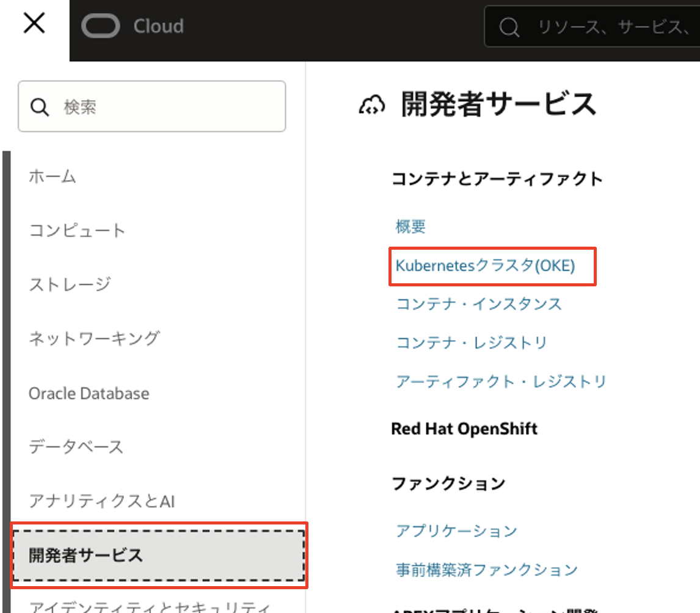Select コンピュート in the navigation menu
The image size is (700, 613).
77,230
